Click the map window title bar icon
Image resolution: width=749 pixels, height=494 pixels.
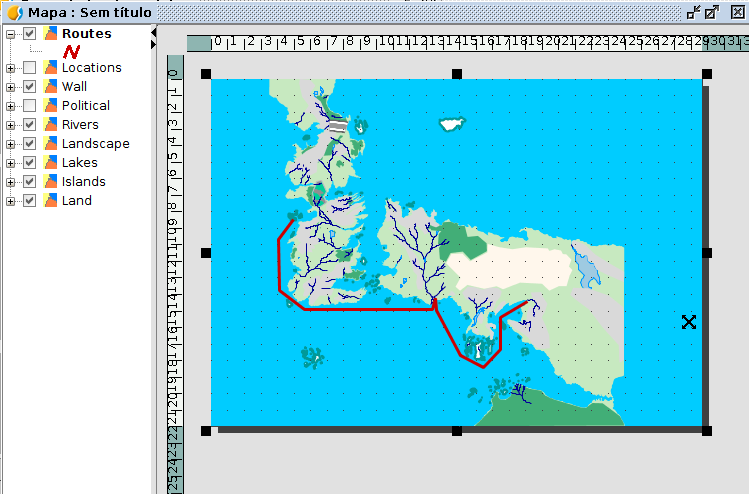[x=14, y=13]
